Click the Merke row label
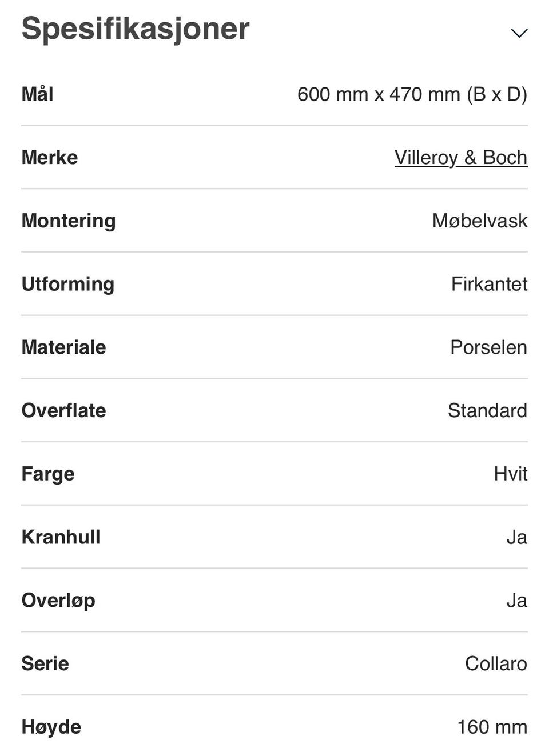Screen dimensions: 549x756 point(50,158)
